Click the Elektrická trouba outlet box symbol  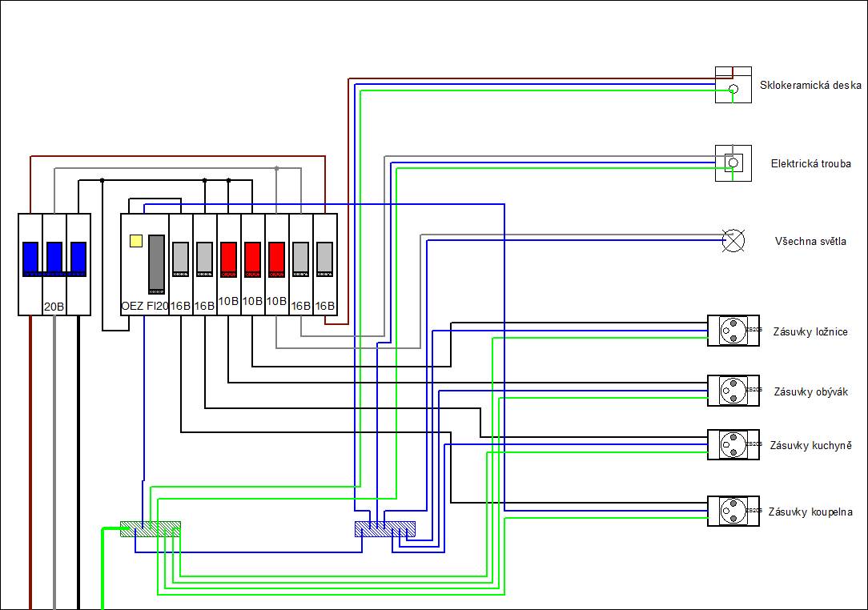733,163
